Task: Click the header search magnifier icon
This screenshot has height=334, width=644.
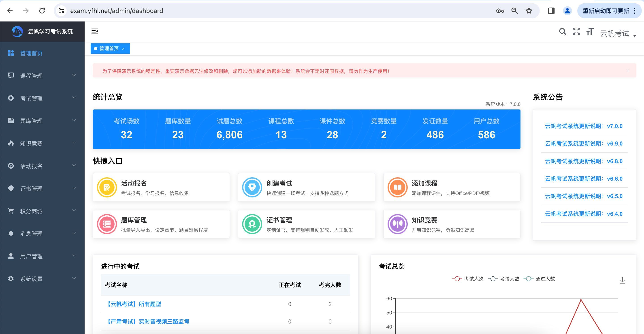Action: (563, 32)
